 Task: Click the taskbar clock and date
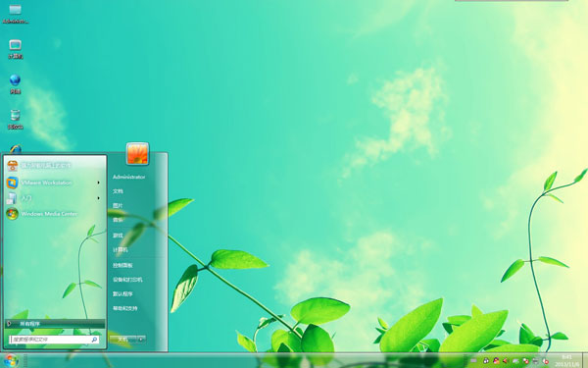[x=566, y=360]
